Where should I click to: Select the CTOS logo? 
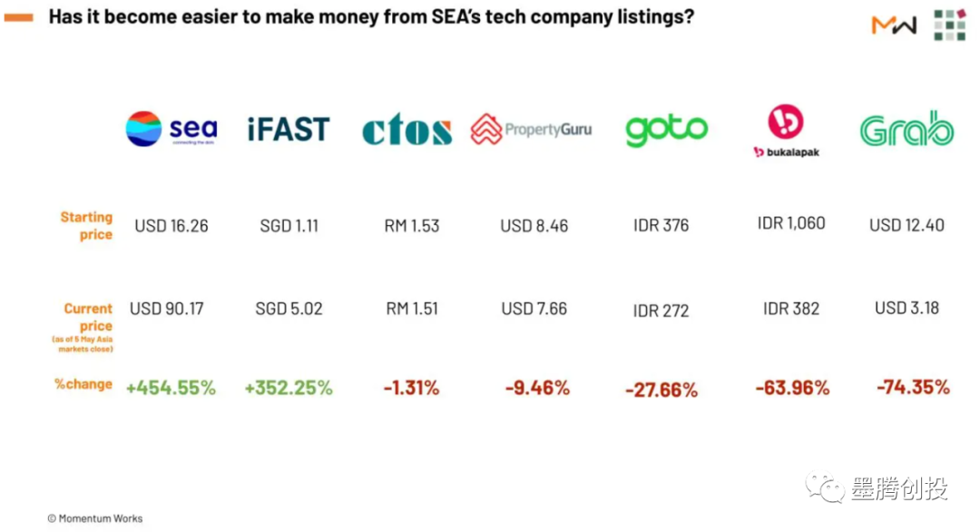pyautogui.click(x=407, y=132)
